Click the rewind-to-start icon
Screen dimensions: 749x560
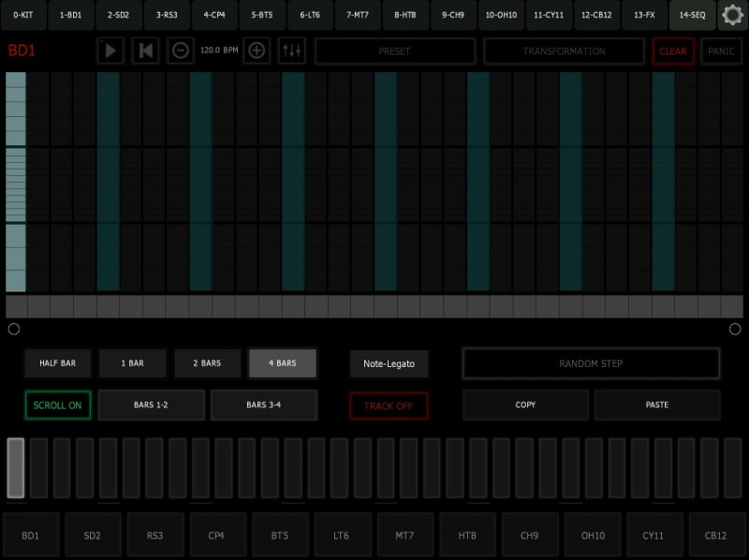tap(145, 51)
